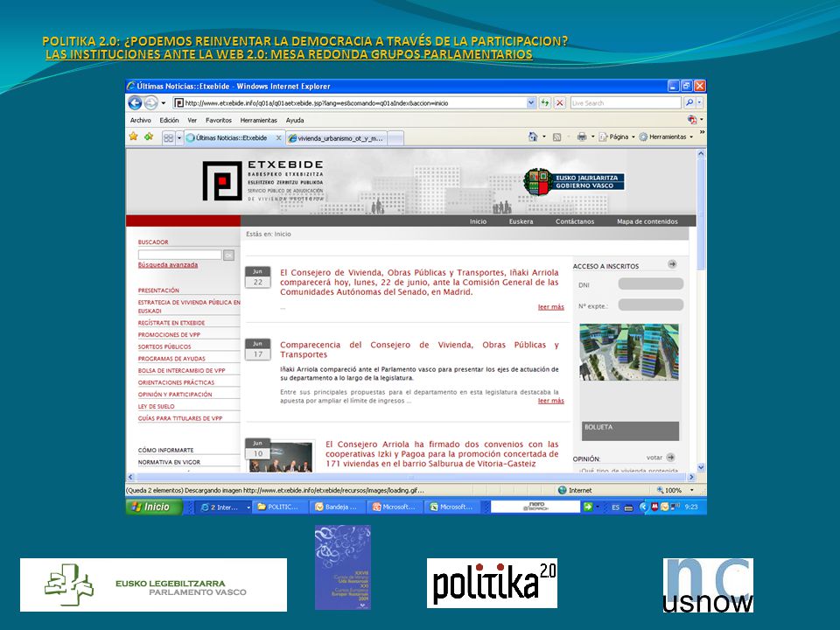The width and height of the screenshot is (840, 630).
Task: Click the Internet zone globe in status bar
Action: coord(562,490)
